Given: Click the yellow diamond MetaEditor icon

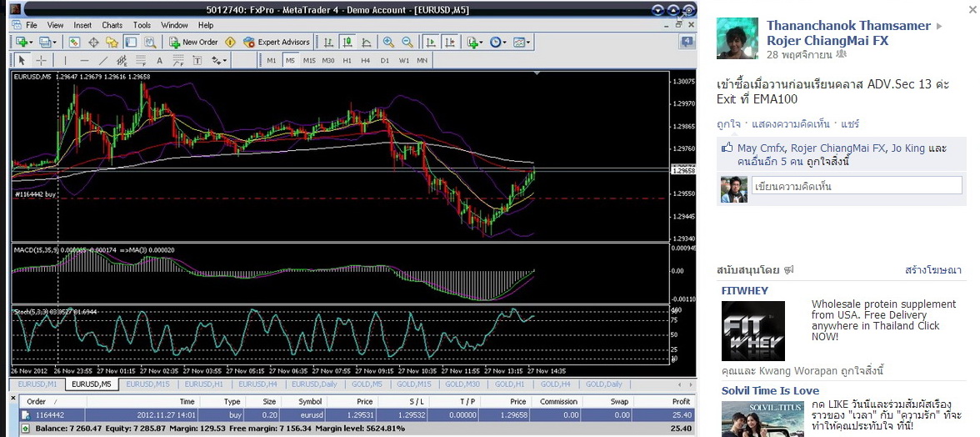Looking at the screenshot, I should [x=230, y=43].
